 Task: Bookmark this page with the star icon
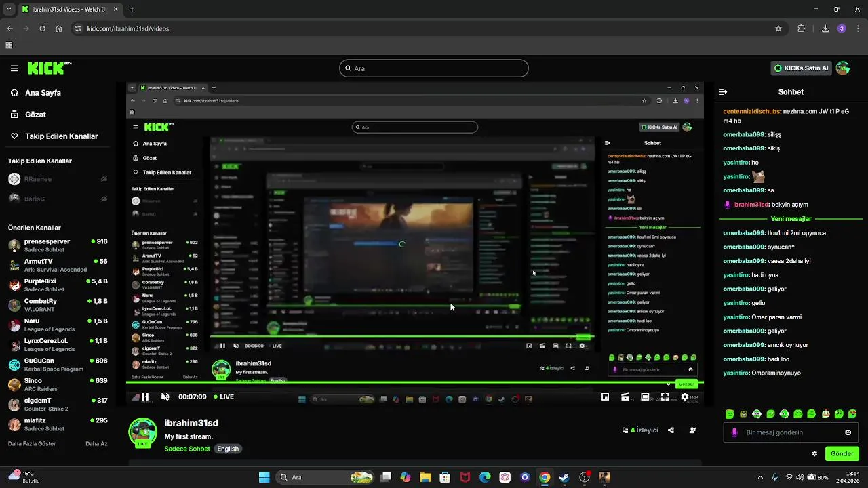click(x=778, y=28)
